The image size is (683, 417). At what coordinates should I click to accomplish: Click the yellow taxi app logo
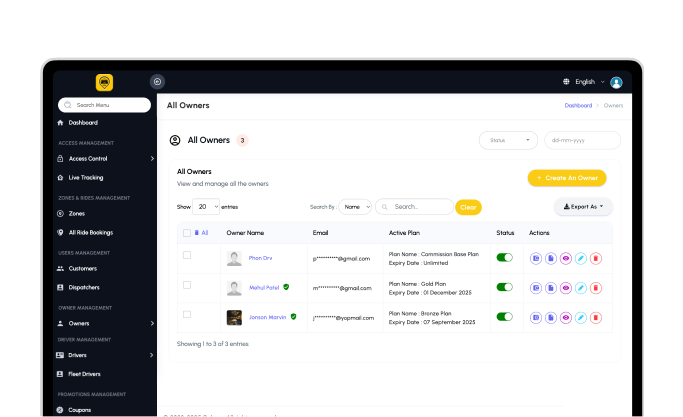pos(104,82)
